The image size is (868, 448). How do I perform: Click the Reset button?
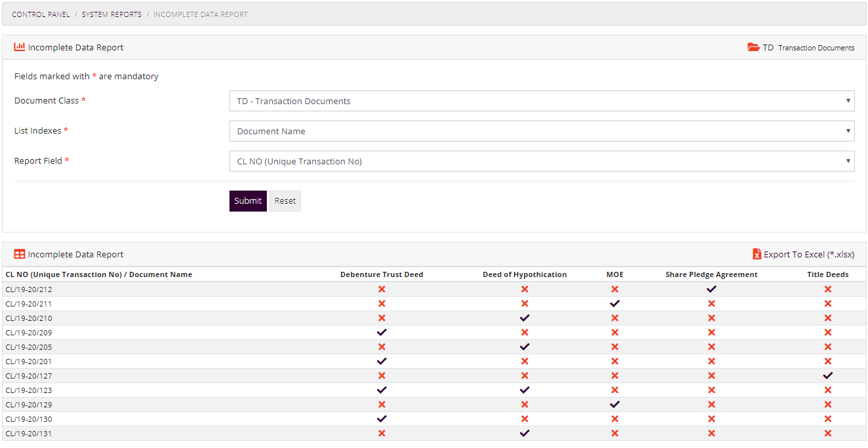pos(285,201)
